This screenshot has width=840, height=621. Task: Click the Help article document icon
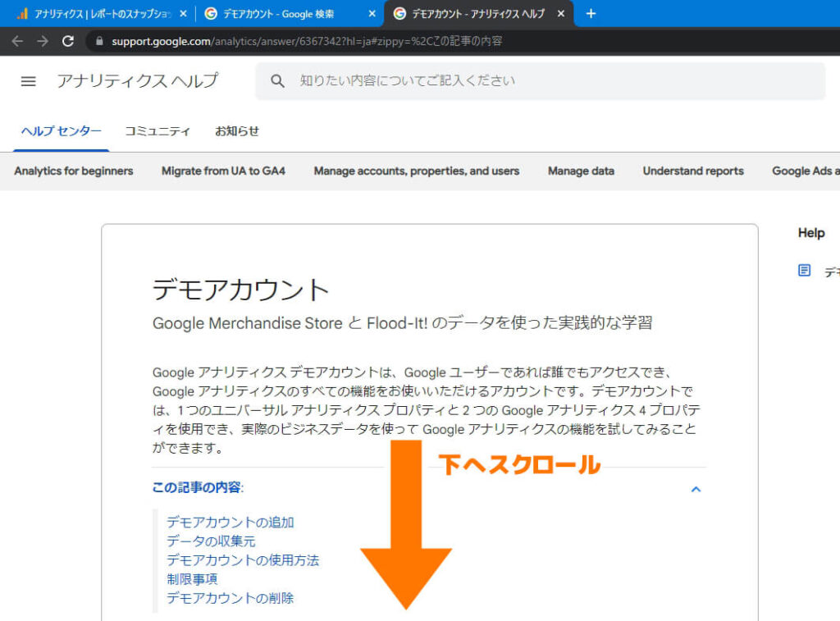(x=804, y=270)
